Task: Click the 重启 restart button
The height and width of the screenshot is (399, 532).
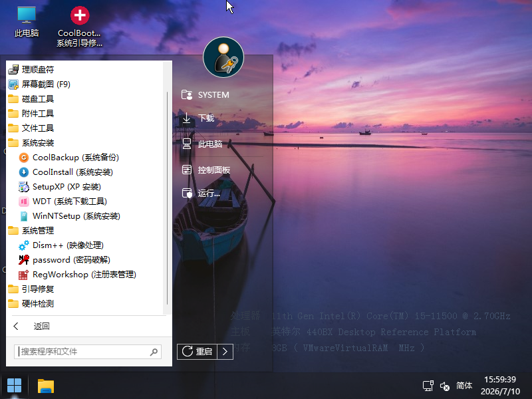Action: click(197, 352)
